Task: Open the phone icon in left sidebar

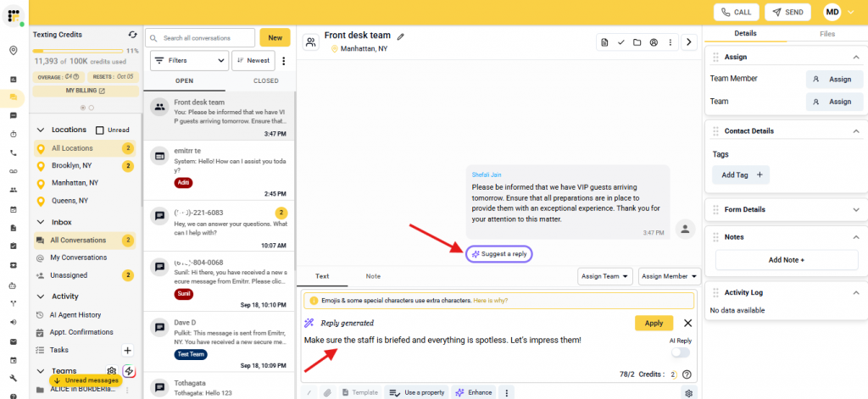Action: [14, 152]
